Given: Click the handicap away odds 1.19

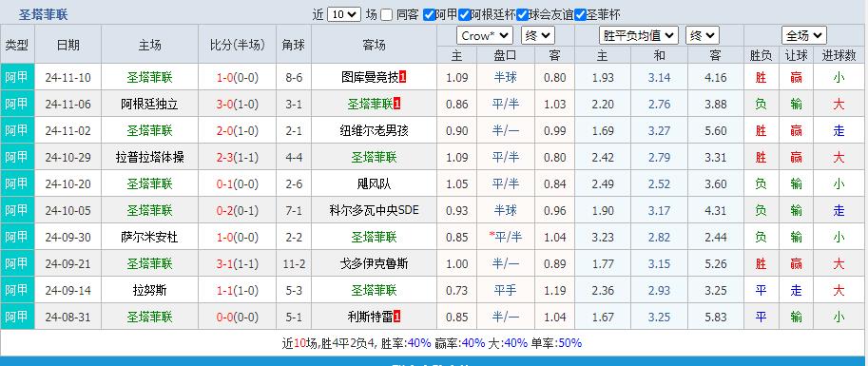Looking at the screenshot, I should click(554, 290).
